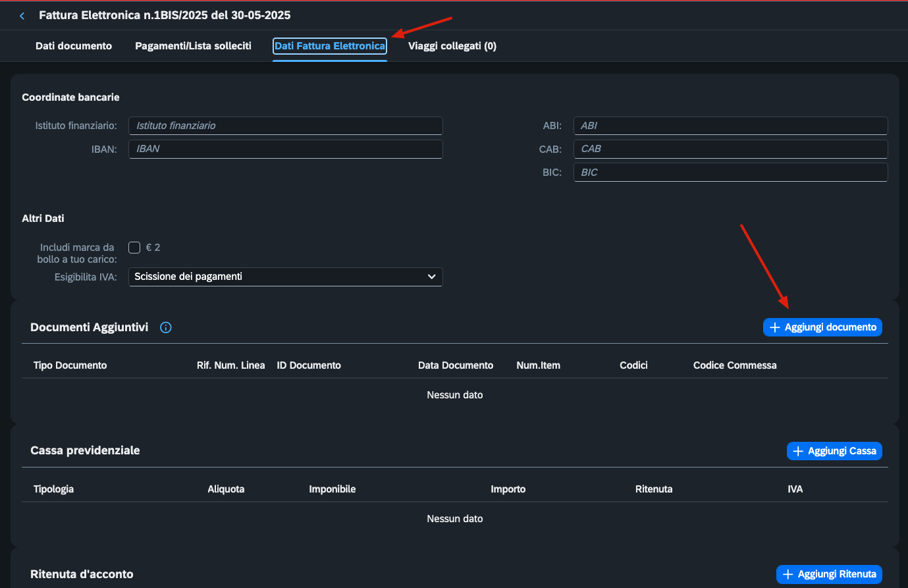The image size is (908, 588).
Task: Click the Aliquota column header
Action: [226, 489]
